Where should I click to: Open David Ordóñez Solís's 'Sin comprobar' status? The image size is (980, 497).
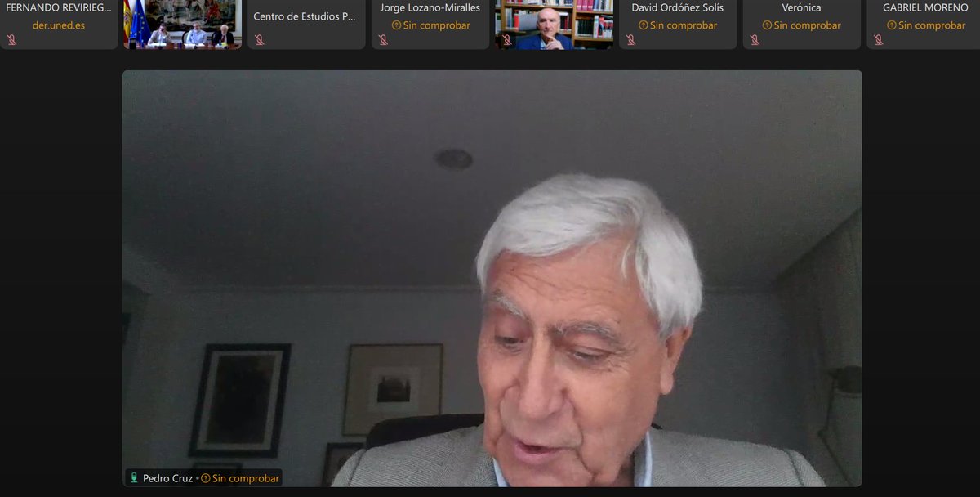click(644, 25)
